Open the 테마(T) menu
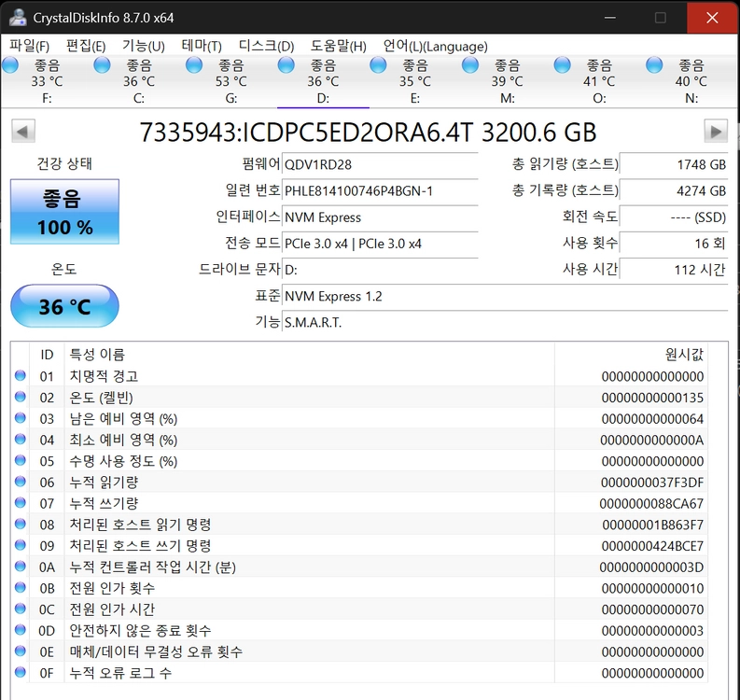The width and height of the screenshot is (740, 700). [x=202, y=46]
